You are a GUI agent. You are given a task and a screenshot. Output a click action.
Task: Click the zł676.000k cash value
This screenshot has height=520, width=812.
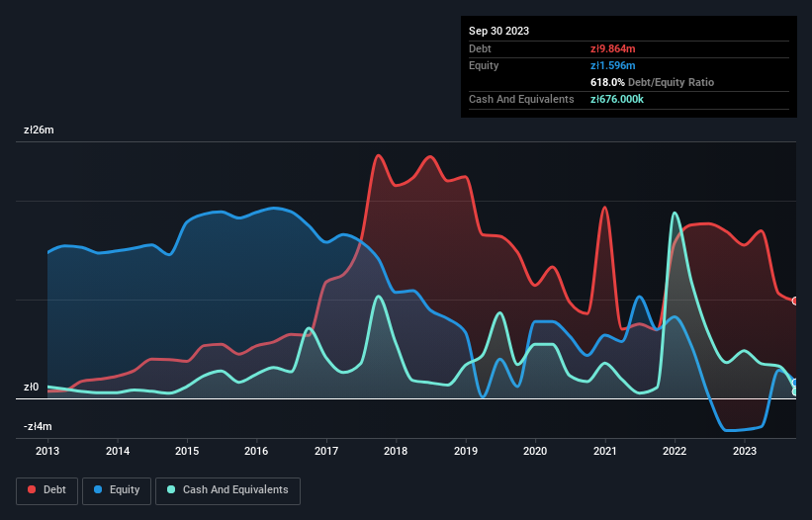617,99
